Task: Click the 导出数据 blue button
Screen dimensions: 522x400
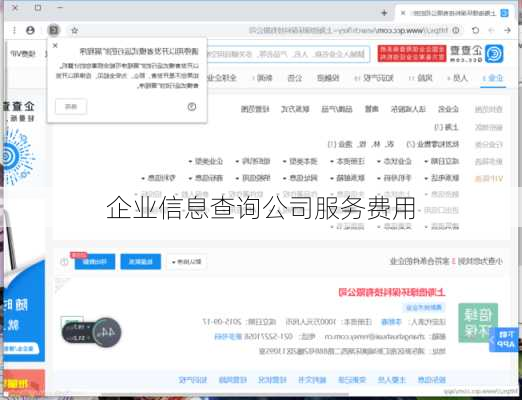Action: tap(95, 262)
